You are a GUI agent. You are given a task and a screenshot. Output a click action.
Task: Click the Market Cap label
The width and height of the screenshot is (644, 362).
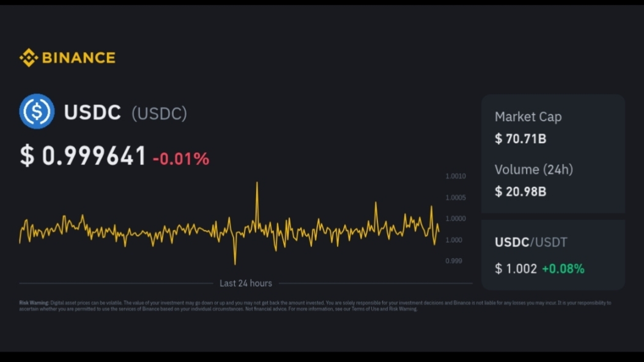tap(528, 117)
